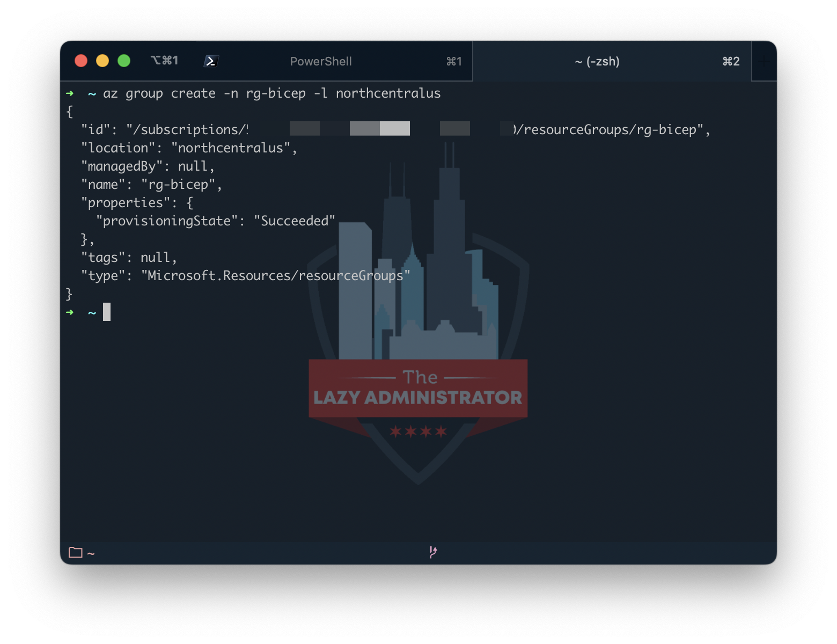This screenshot has height=644, width=837.
Task: Click the "type": Microsoft.Resources line
Action: click(x=246, y=276)
